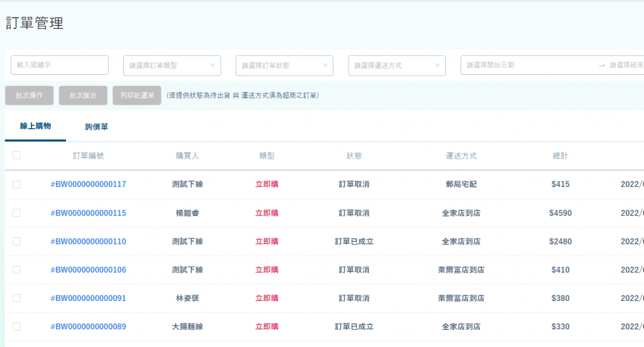Click the 批次操作 button
Image resolution: width=644 pixels, height=347 pixels.
point(29,95)
